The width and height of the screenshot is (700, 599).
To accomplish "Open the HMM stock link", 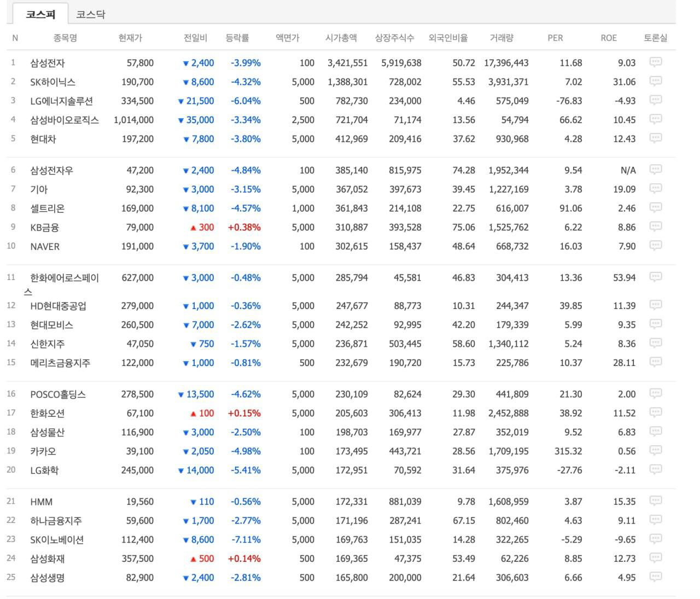I will coord(42,502).
